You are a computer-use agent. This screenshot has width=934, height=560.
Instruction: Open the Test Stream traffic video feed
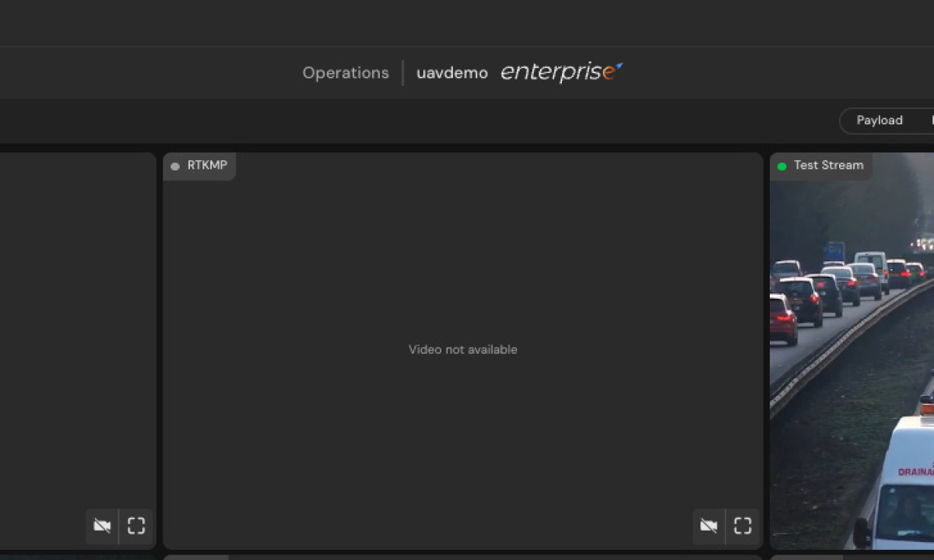pos(851,352)
